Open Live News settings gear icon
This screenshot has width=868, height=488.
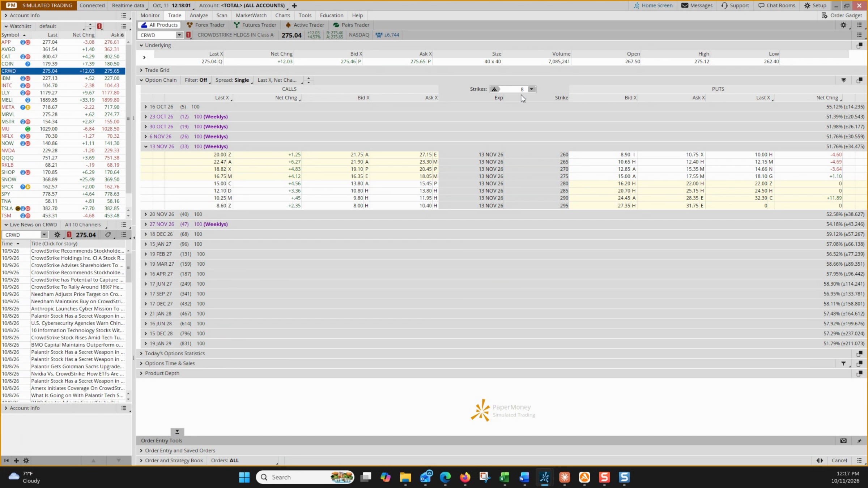pos(57,235)
